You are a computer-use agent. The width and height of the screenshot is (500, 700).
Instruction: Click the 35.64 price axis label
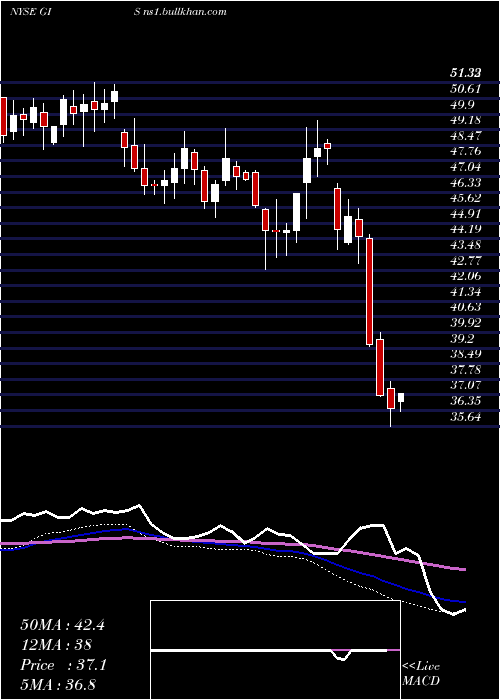pyautogui.click(x=465, y=417)
